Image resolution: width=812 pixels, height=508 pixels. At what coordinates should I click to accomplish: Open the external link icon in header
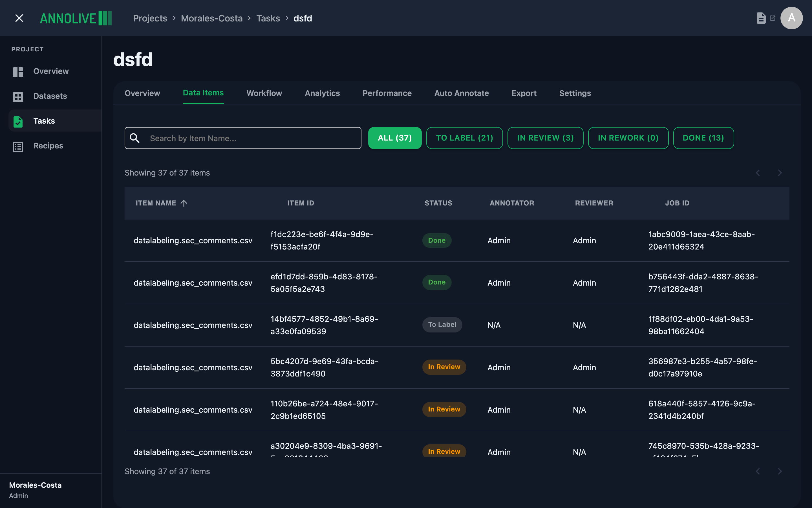click(773, 18)
